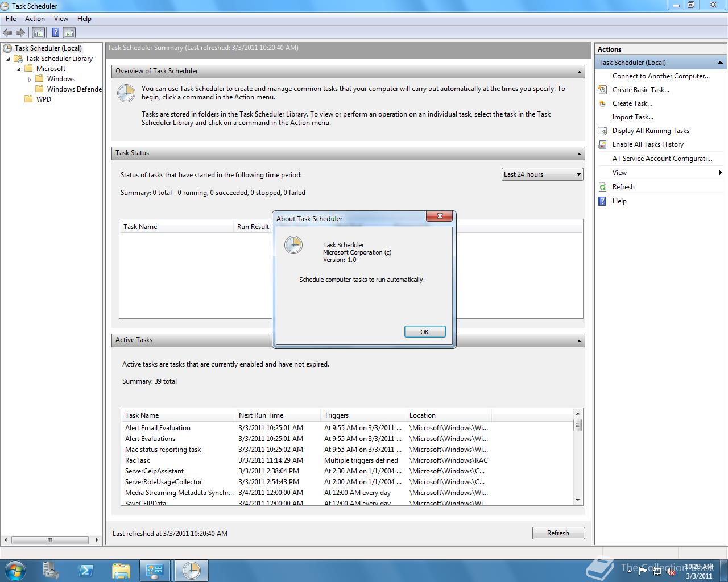The image size is (728, 582).
Task: Select the RacTask row
Action: click(347, 460)
